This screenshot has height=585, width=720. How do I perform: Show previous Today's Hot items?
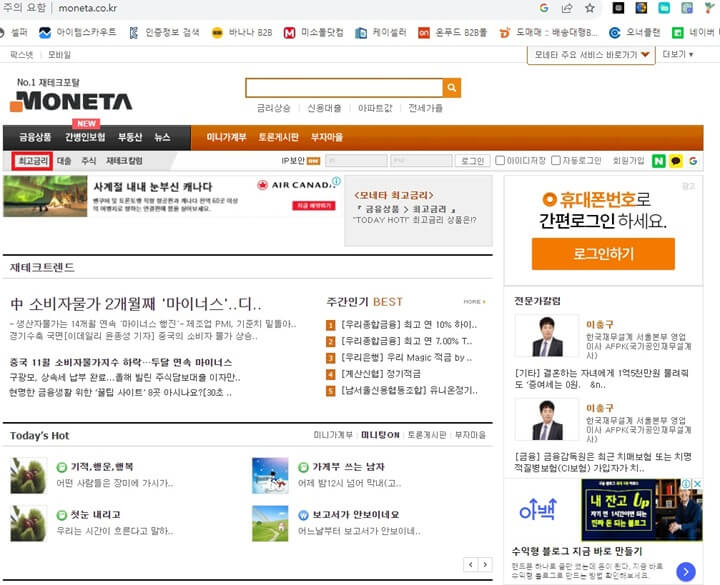click(x=471, y=564)
